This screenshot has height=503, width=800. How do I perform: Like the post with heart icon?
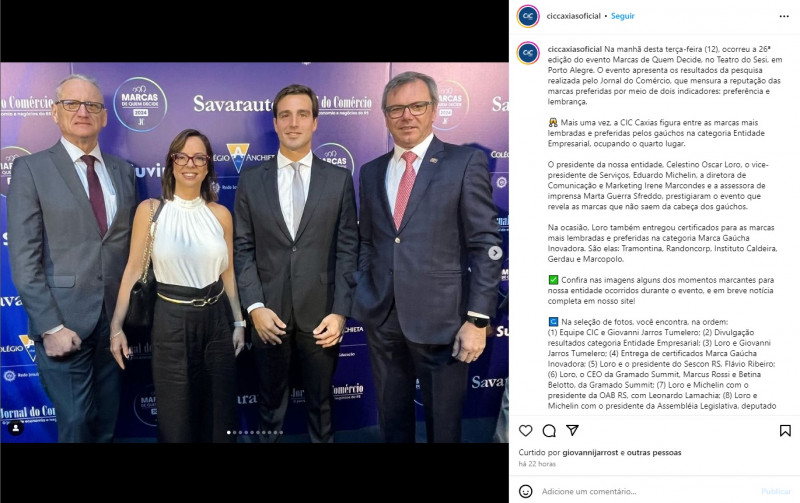[526, 431]
